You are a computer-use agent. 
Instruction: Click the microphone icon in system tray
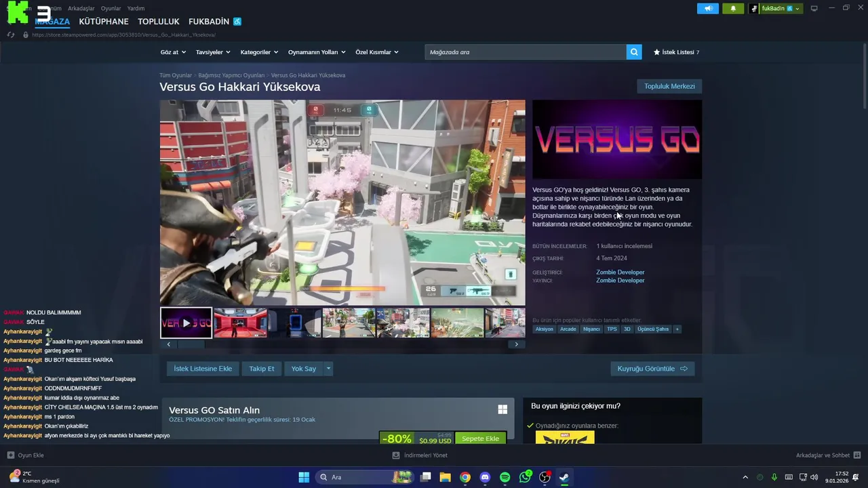774,477
